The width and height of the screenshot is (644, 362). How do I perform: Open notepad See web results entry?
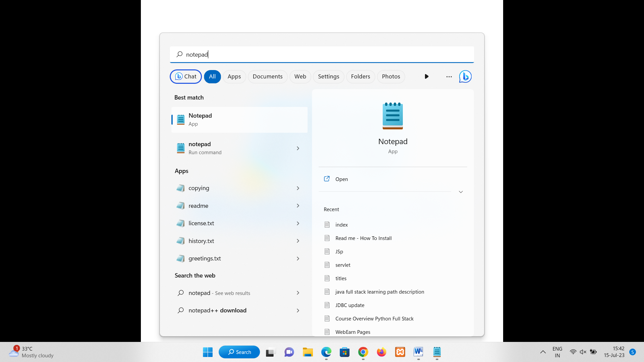point(239,293)
